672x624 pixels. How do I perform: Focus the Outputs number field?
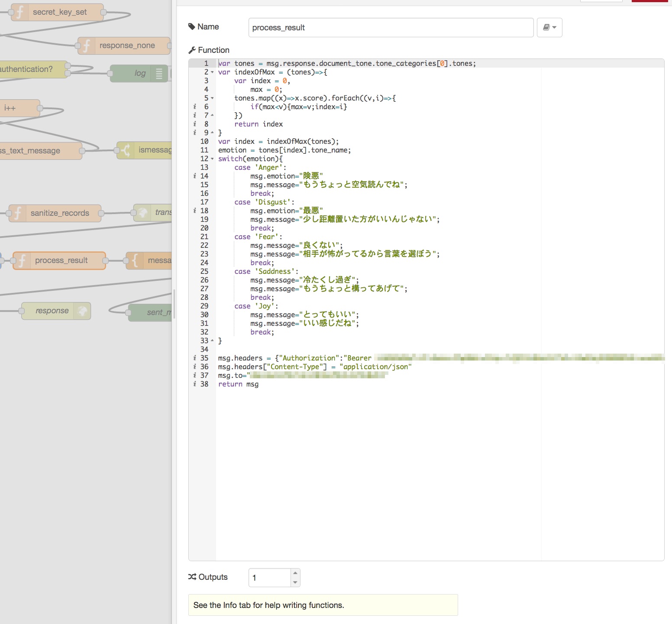pyautogui.click(x=270, y=578)
